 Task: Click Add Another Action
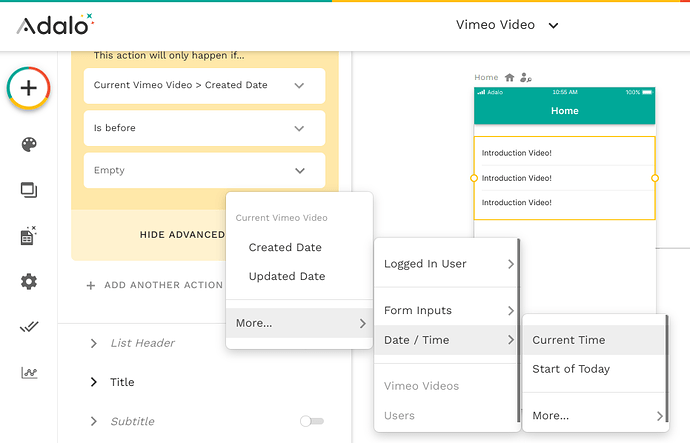coord(155,285)
